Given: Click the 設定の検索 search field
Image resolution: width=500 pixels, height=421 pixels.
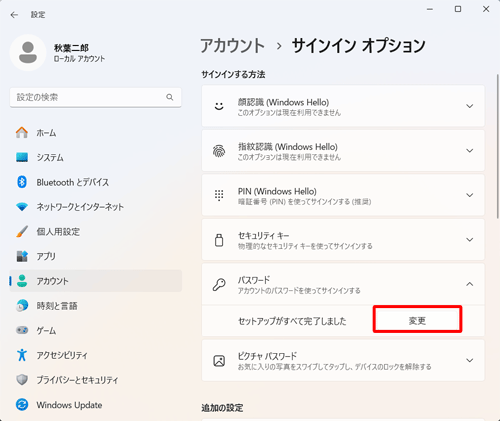Looking at the screenshot, I should (96, 97).
